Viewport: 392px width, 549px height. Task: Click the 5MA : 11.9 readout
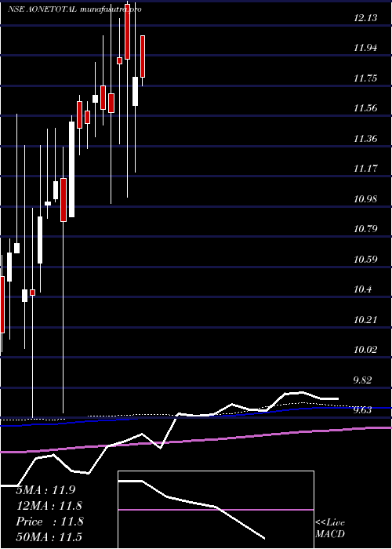45,490
